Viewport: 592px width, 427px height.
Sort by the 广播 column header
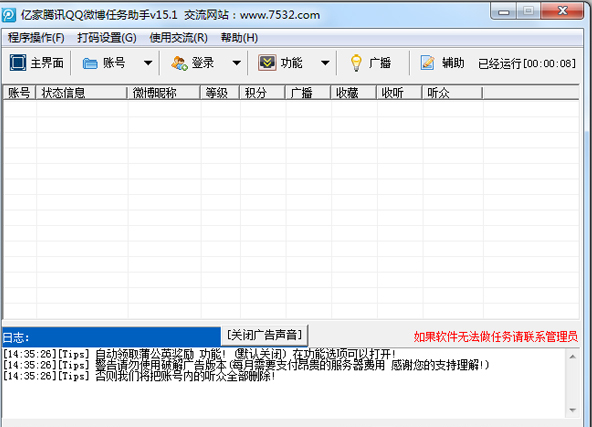(x=308, y=92)
